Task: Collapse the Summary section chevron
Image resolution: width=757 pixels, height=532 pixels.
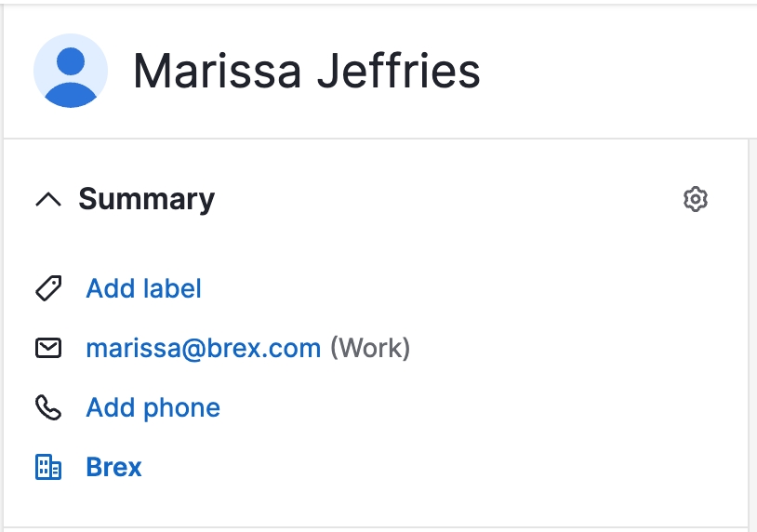Action: 48,199
